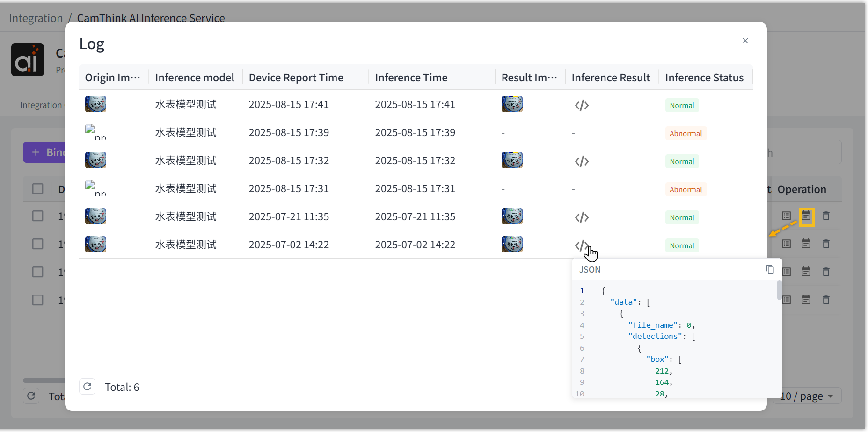Open result image thumbnail for 17:32 row
This screenshot has width=868, height=432.
tap(512, 160)
